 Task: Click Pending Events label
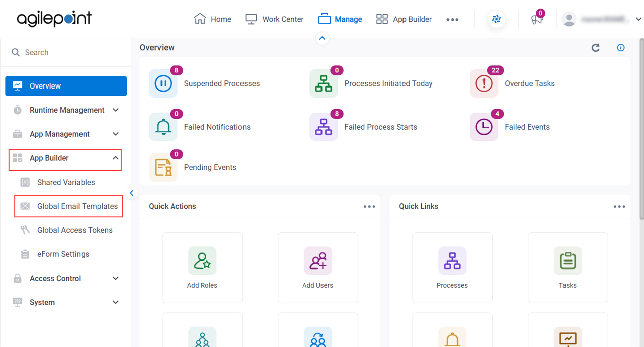point(210,168)
